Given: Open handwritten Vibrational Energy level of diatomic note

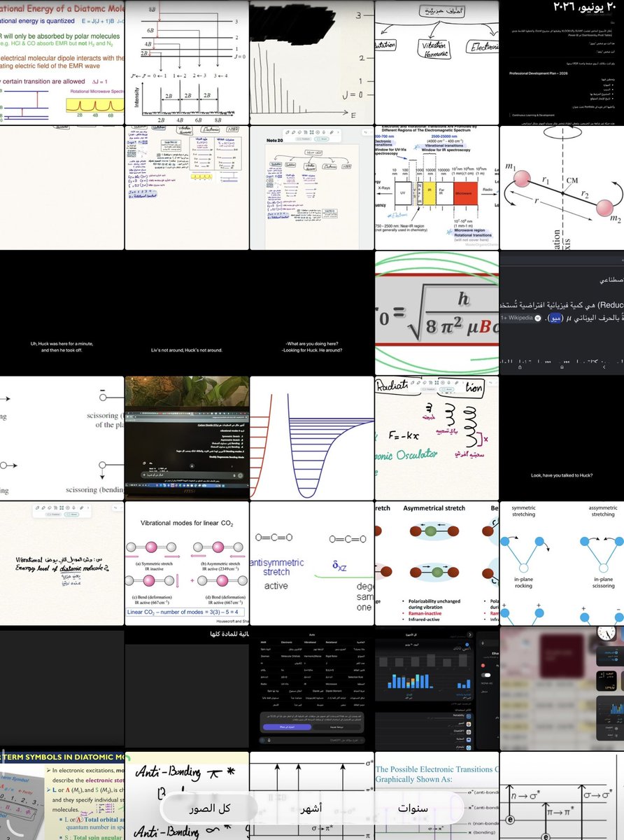Looking at the screenshot, I should pyautogui.click(x=62, y=563).
